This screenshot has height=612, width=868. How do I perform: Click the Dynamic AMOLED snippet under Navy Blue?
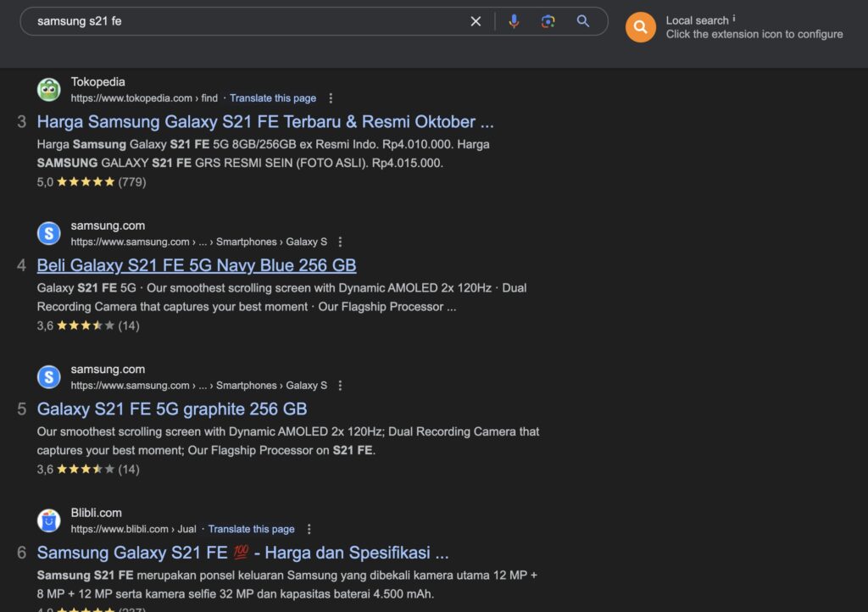[281, 298]
